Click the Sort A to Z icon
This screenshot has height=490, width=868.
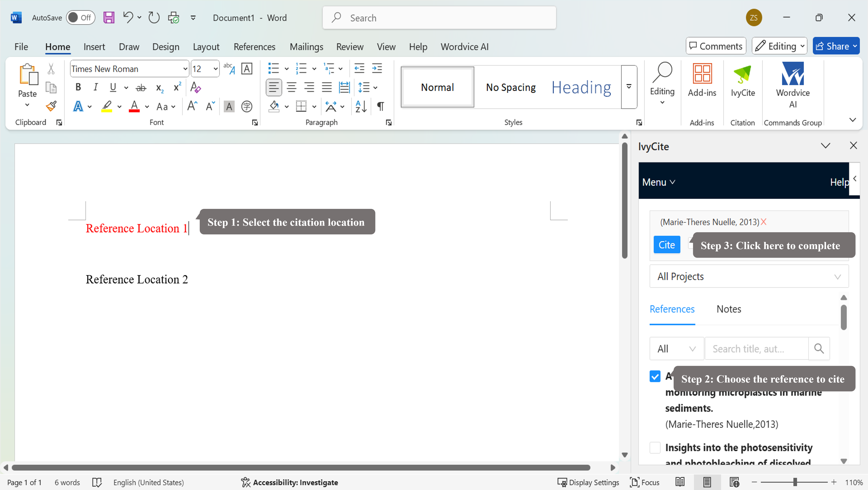coord(361,107)
